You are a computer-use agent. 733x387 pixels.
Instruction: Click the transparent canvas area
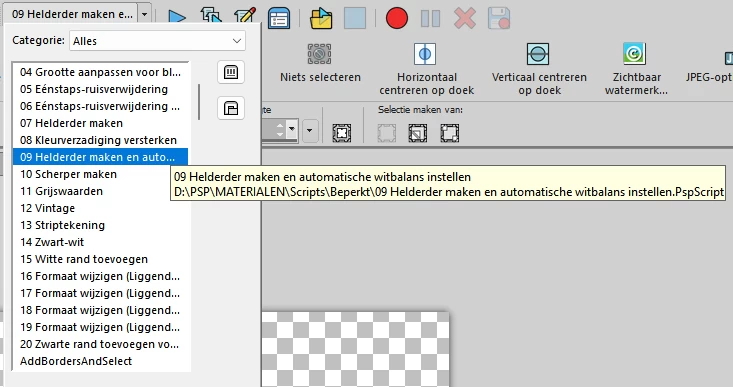pos(355,349)
